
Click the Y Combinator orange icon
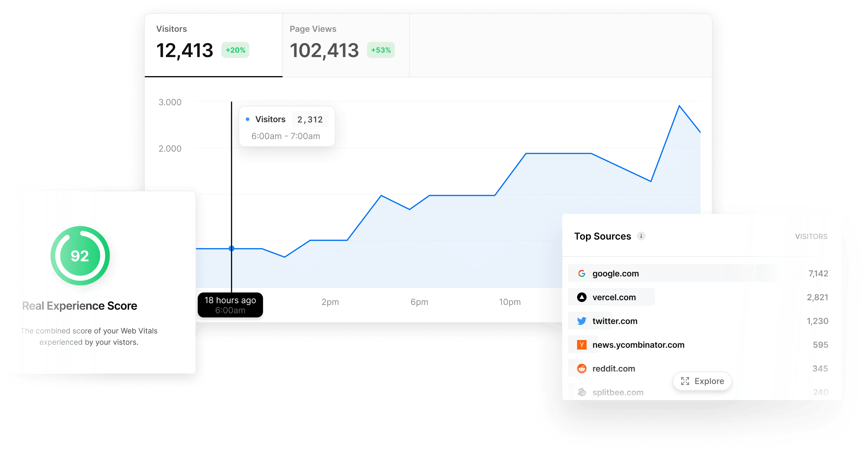pyautogui.click(x=582, y=345)
